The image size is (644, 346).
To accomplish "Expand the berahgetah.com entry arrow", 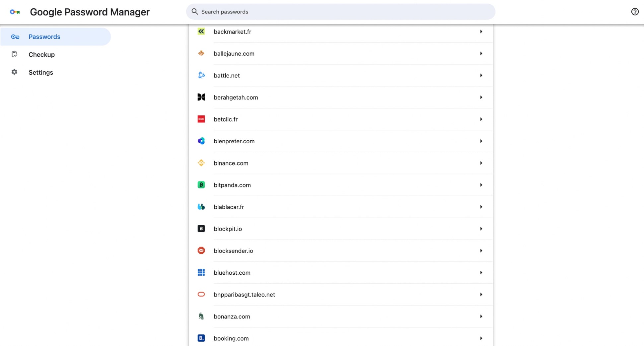I will click(481, 97).
